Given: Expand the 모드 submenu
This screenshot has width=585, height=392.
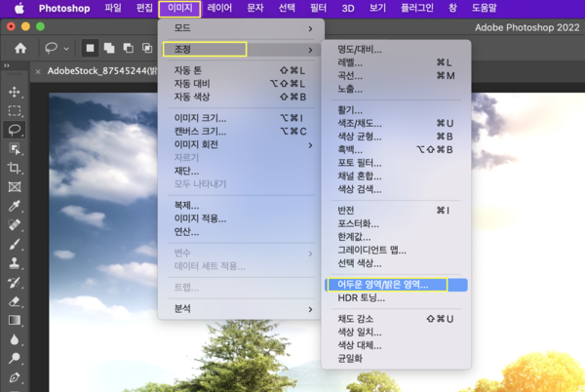Looking at the screenshot, I should coord(241,28).
